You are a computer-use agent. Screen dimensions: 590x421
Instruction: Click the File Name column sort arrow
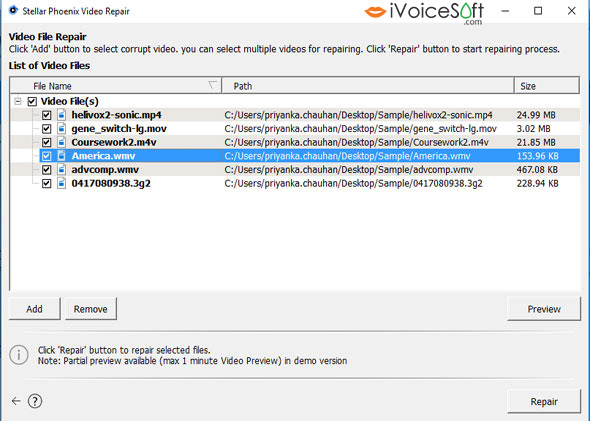[x=213, y=85]
